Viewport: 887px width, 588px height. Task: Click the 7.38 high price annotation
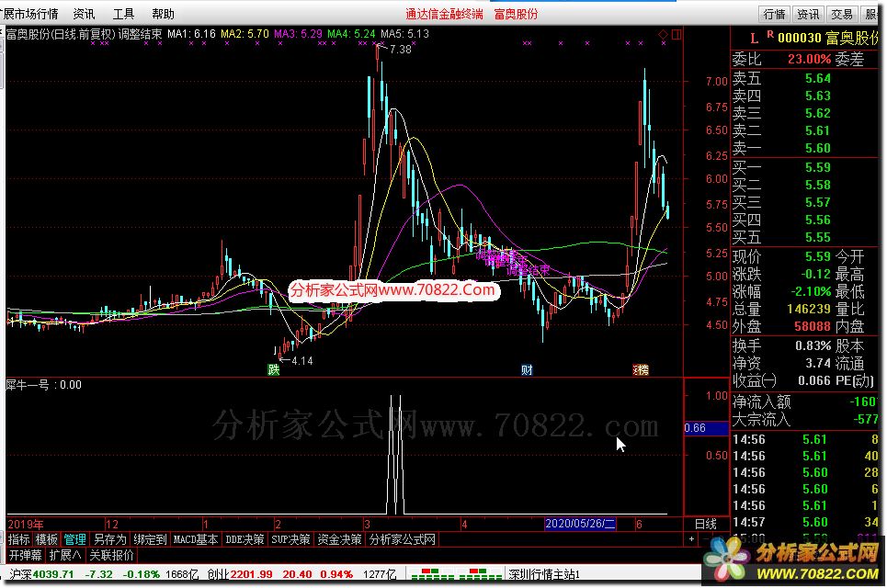(x=401, y=50)
